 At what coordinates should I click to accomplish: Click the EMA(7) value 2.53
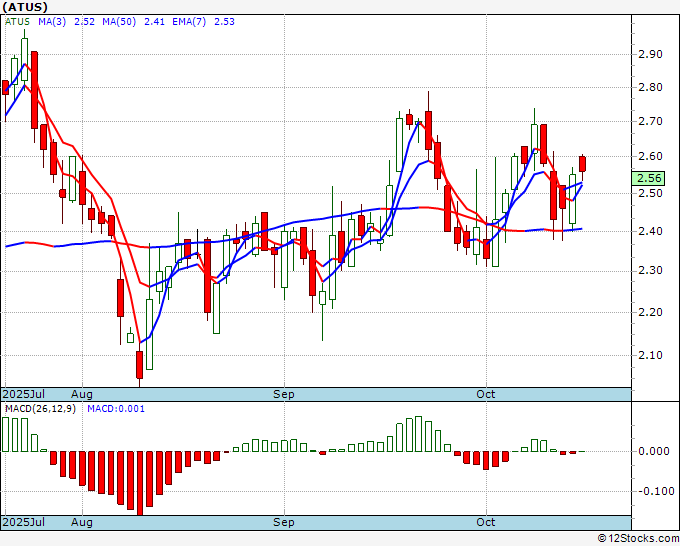point(224,22)
